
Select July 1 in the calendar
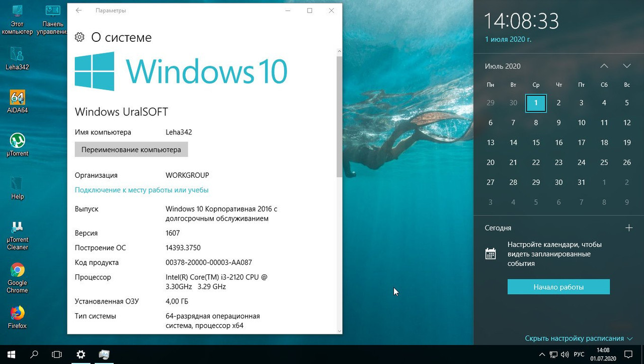[x=536, y=103]
